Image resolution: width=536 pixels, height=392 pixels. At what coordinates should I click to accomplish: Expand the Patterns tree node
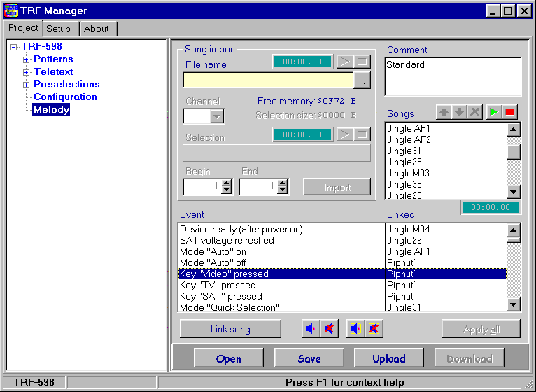tap(27, 59)
